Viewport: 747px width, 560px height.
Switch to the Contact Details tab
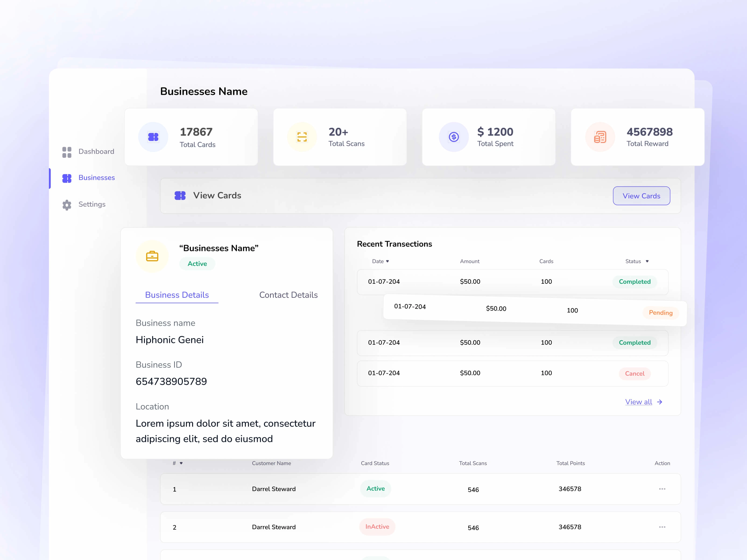pyautogui.click(x=288, y=295)
